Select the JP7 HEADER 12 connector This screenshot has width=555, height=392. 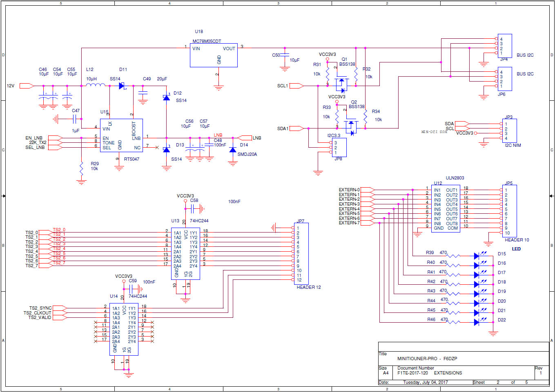[301, 254]
